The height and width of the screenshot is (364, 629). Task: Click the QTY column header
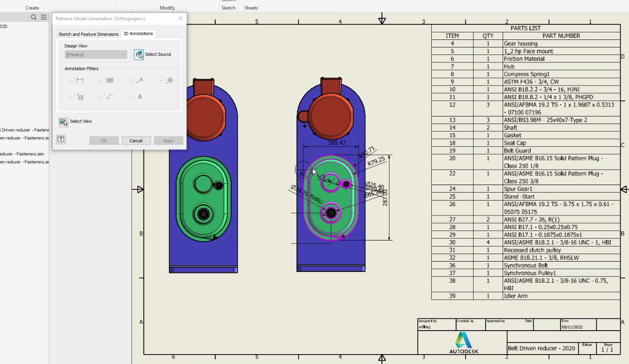(488, 36)
